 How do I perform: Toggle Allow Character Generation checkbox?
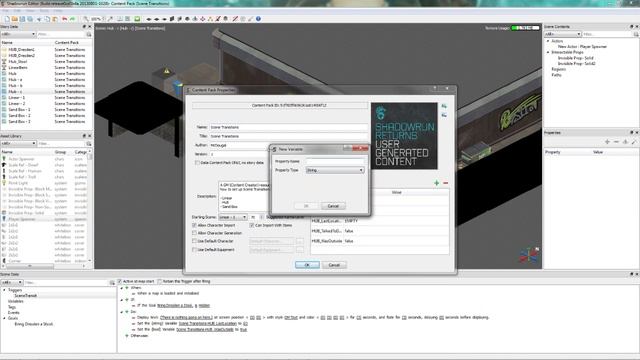[194, 233]
